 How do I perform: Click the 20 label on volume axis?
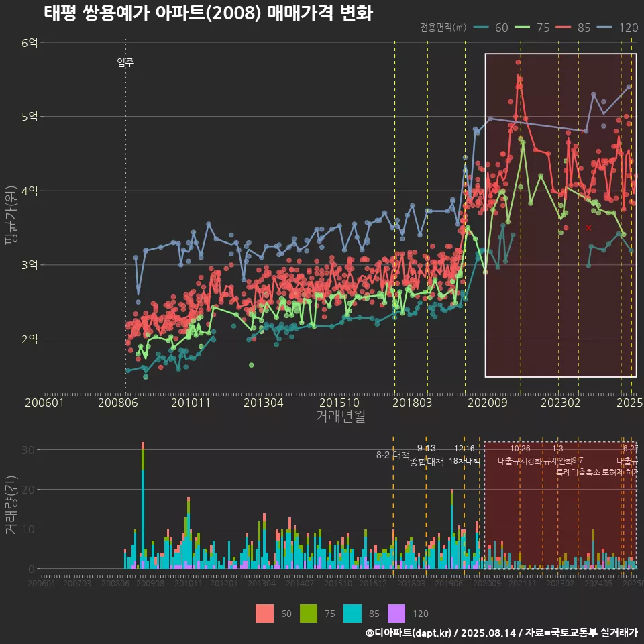tap(28, 490)
